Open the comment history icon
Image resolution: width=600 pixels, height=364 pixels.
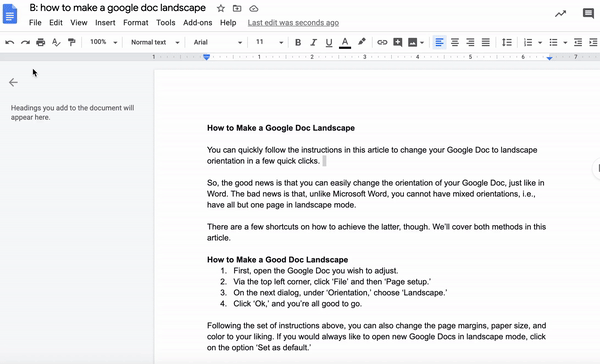[588, 14]
